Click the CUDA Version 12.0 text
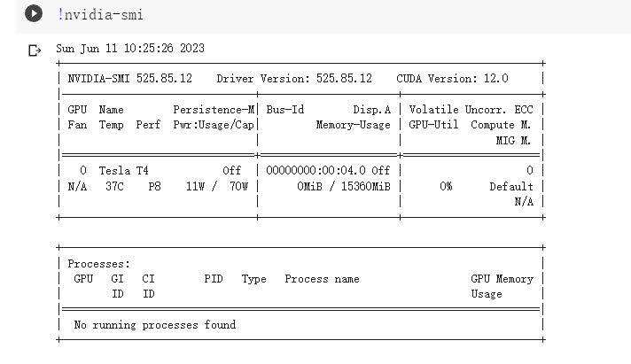This screenshot has width=631, height=364. [x=452, y=78]
